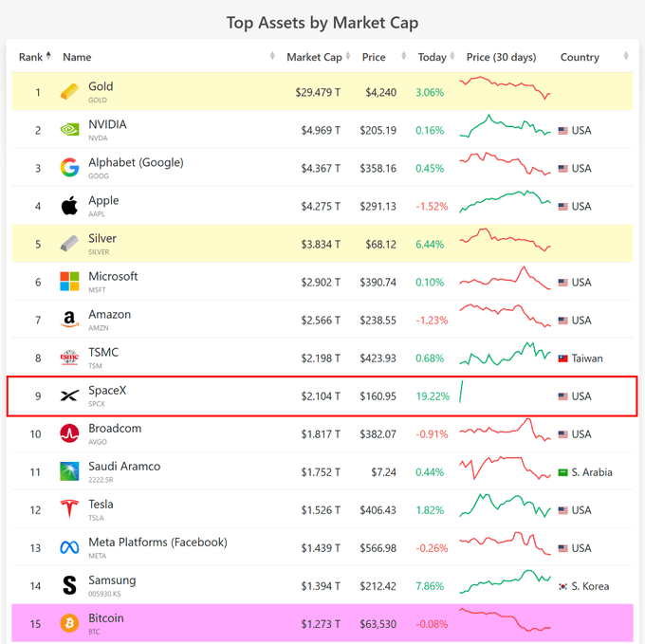The height and width of the screenshot is (644, 645).
Task: Open the Microsoft company link
Action: point(113,276)
